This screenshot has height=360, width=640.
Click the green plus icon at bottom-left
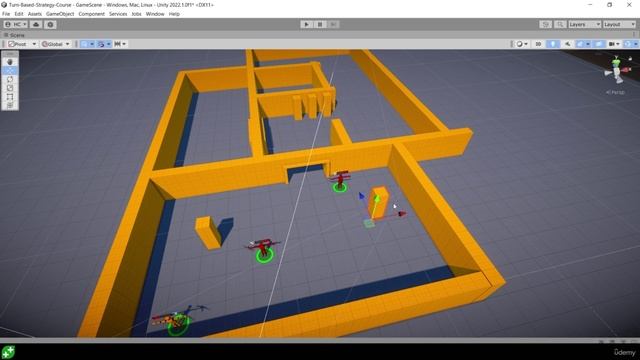click(x=8, y=352)
